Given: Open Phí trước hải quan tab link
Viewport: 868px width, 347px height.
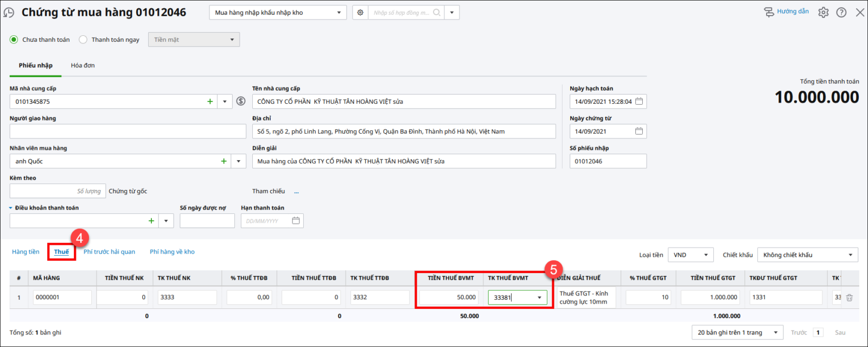Looking at the screenshot, I should coord(109,252).
